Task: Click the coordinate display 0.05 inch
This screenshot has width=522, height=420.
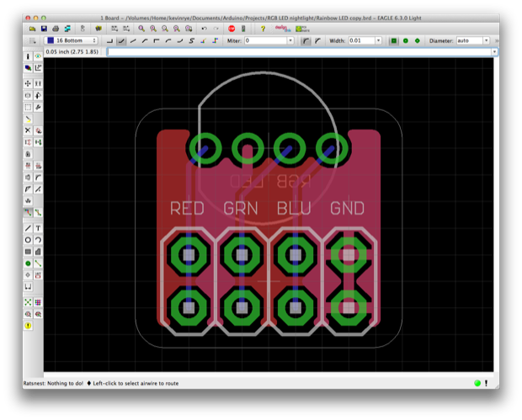Action: pos(72,52)
